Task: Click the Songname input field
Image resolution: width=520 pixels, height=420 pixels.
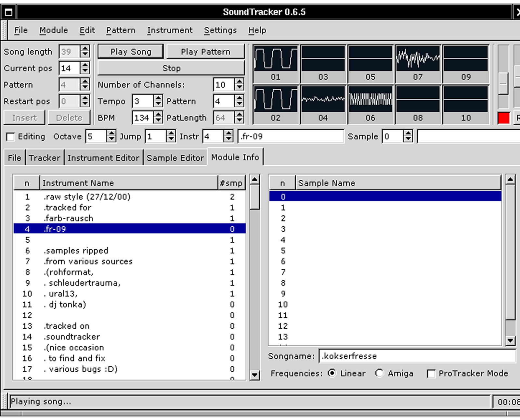Action: (417, 356)
